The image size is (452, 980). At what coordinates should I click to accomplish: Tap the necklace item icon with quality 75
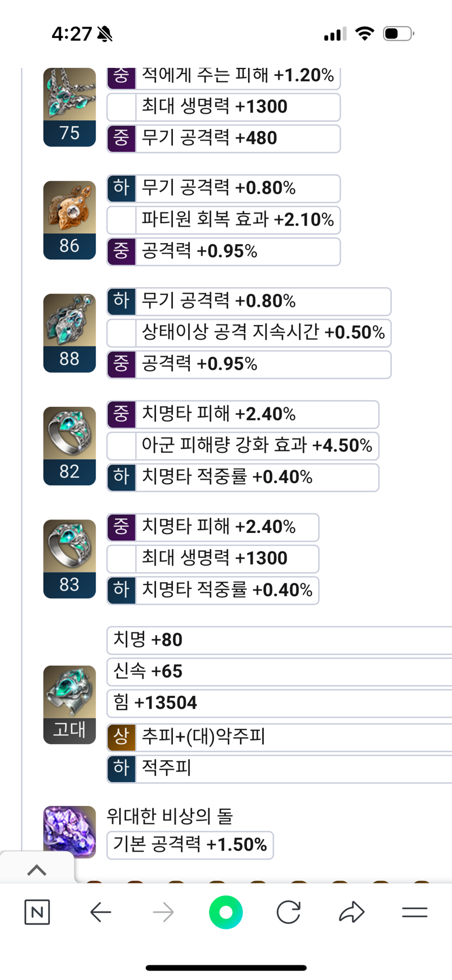[x=69, y=107]
